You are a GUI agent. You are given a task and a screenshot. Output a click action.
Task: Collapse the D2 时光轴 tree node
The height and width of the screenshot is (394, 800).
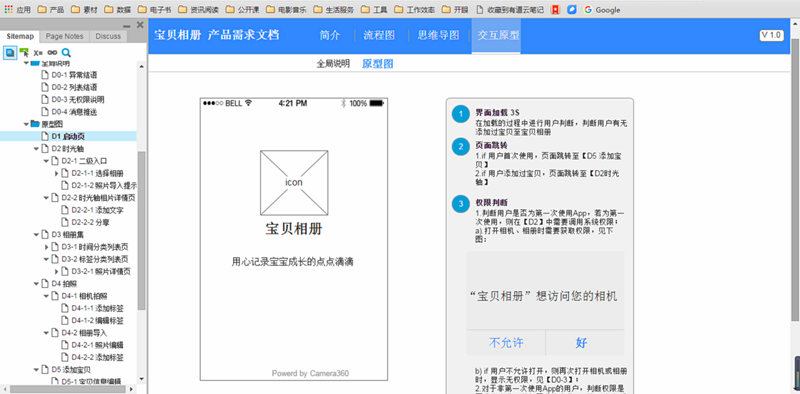tap(36, 149)
